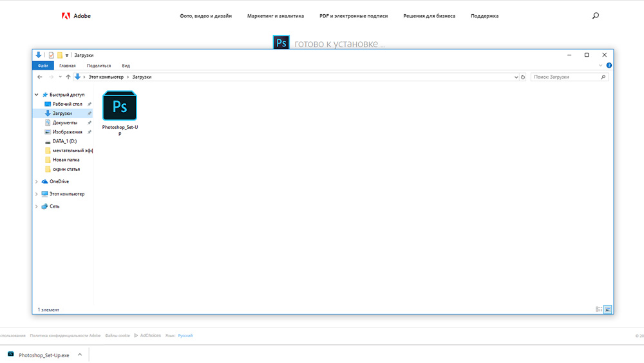Open the Adobe website search magnifier
This screenshot has height=363, width=644.
coord(596,15)
